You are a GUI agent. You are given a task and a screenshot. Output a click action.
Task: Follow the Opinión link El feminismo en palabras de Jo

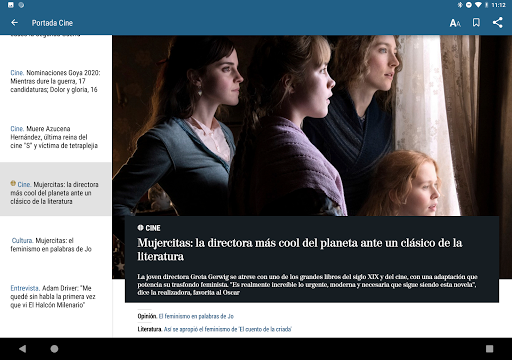click(196, 316)
